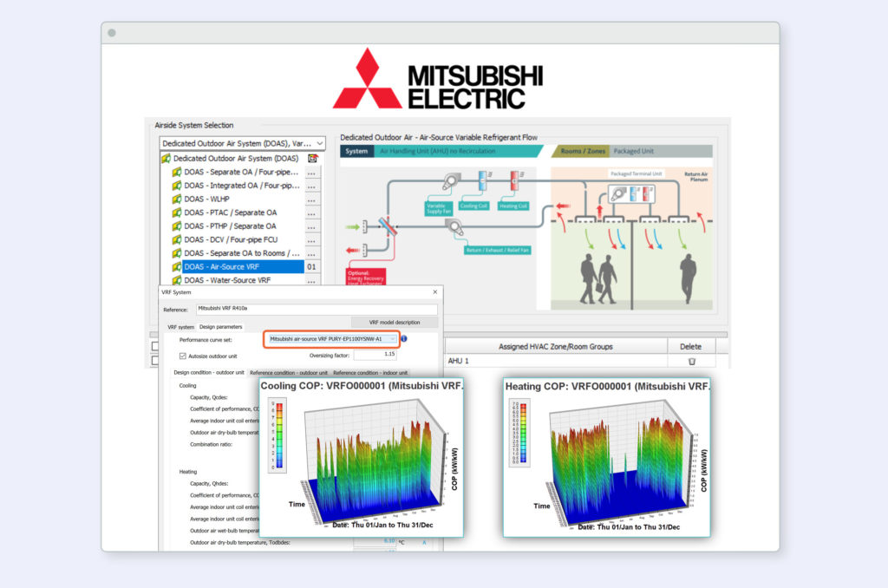Select the Dedicated Outdoor Air System (DOAS) root item

236,159
